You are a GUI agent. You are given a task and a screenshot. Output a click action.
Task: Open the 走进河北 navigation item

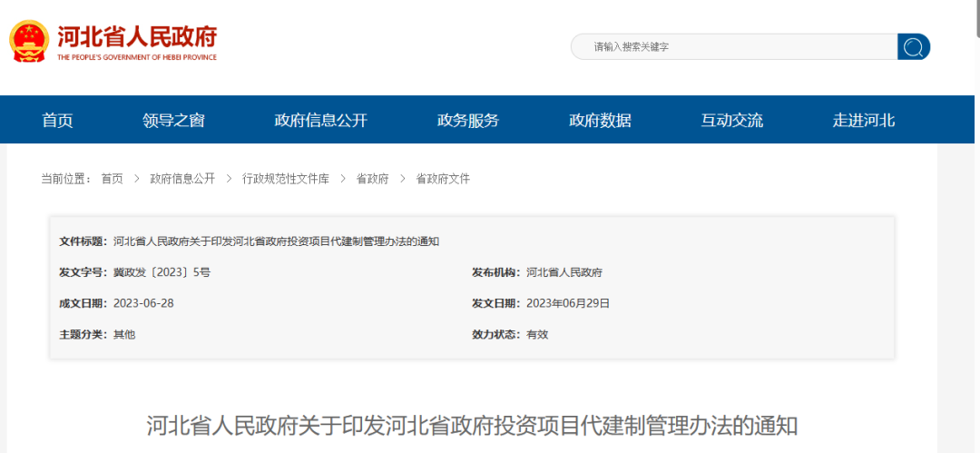coord(864,120)
